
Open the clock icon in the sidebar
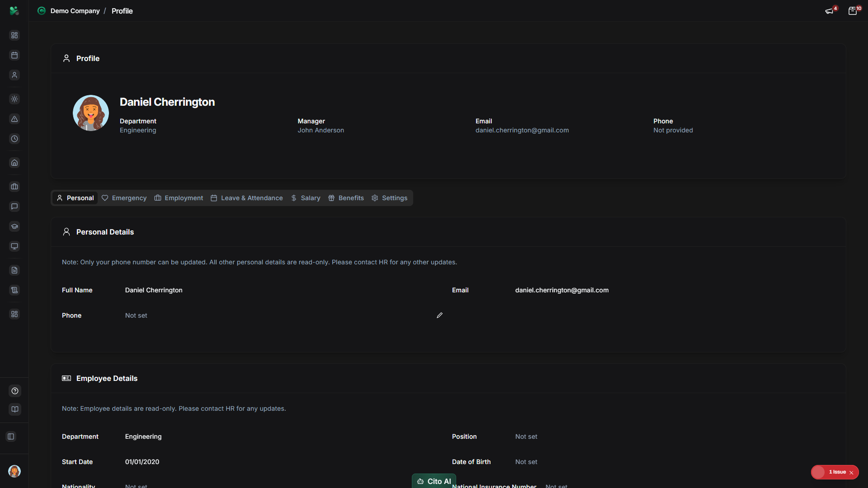(x=14, y=139)
